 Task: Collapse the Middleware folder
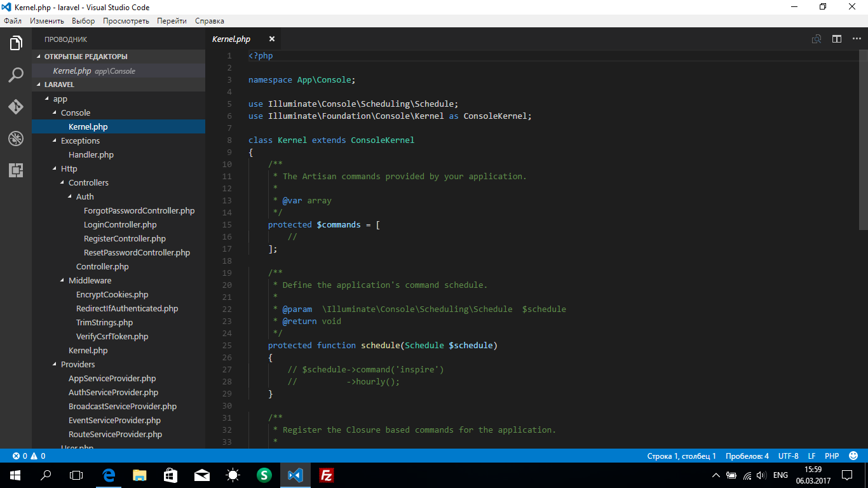[x=90, y=281]
